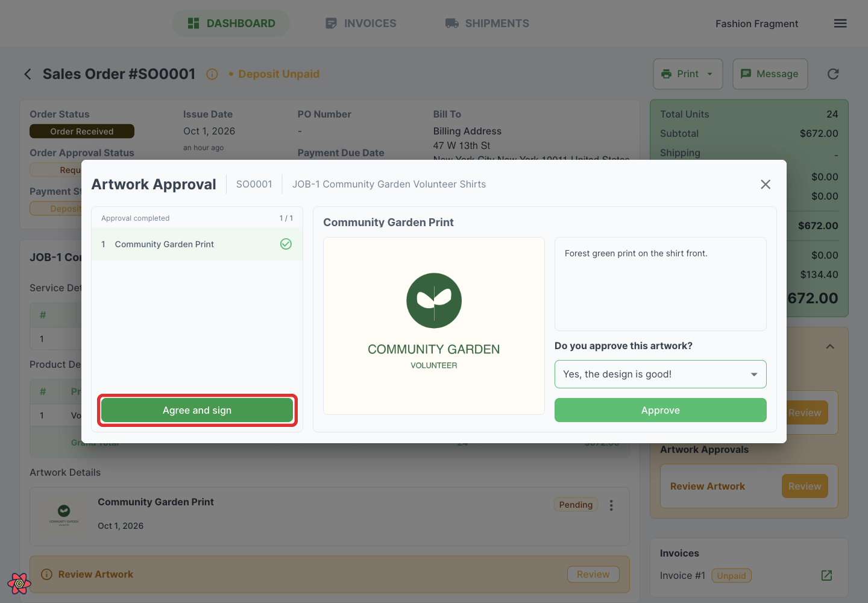868x603 pixels.
Task: Click the Fashion Fragment account name
Action: (756, 24)
